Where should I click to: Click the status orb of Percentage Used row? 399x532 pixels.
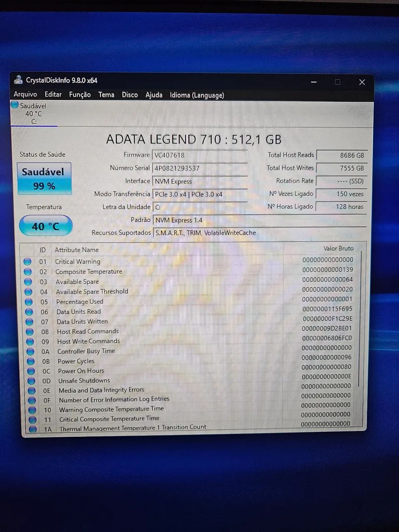pos(29,302)
